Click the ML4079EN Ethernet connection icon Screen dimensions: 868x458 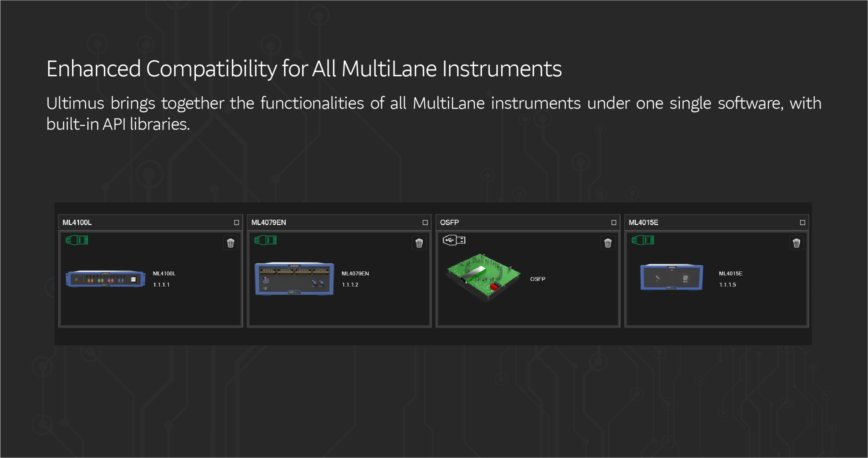tap(265, 240)
